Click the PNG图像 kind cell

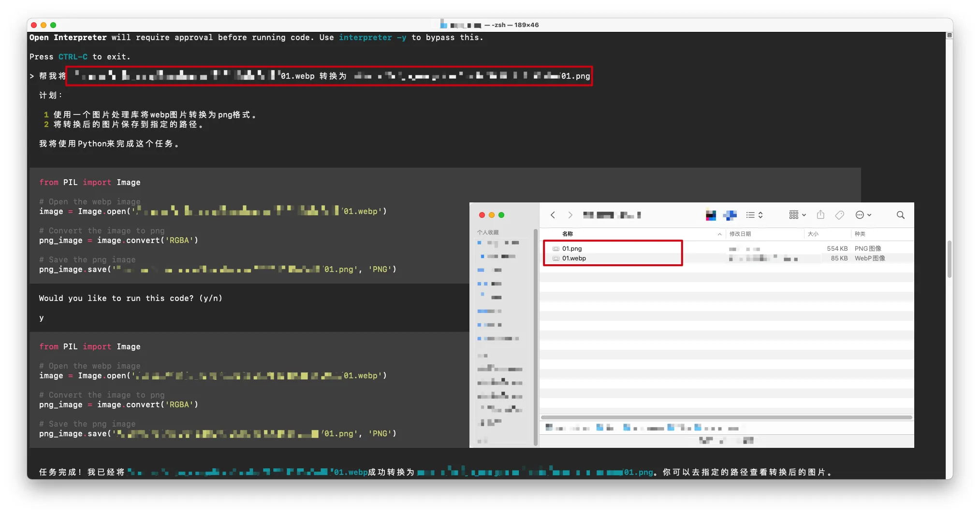[x=868, y=249]
